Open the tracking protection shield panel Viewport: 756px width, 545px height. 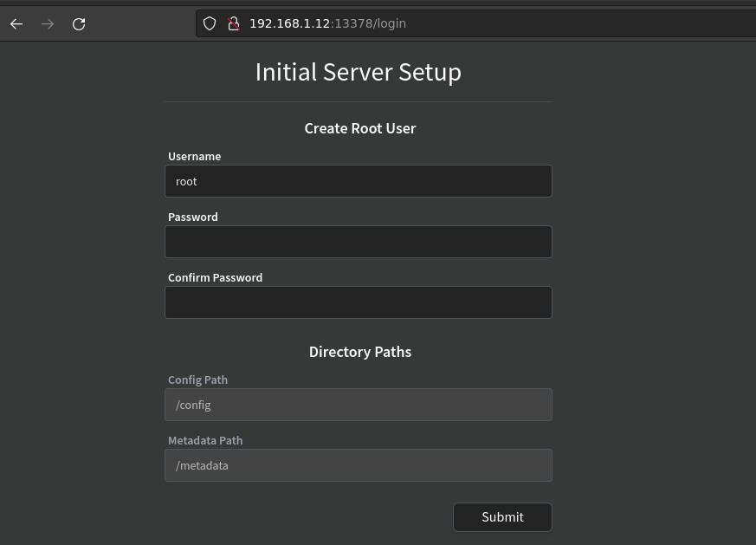pyautogui.click(x=209, y=23)
